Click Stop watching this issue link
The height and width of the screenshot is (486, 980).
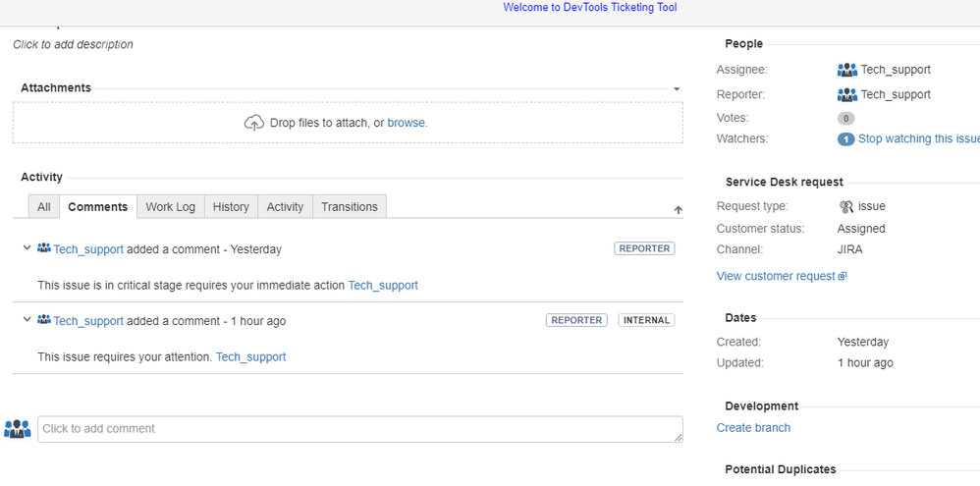(919, 138)
